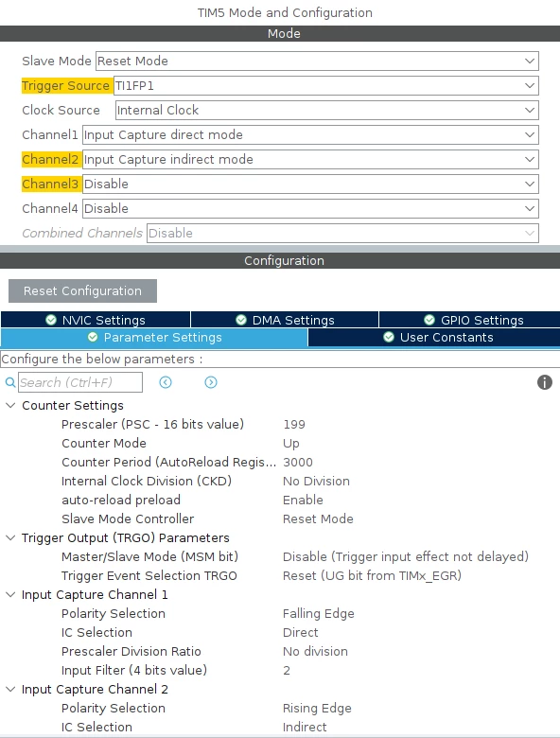Collapse Trigger Output (TRGO) Parameters section
560x738 pixels.
pyautogui.click(x=10, y=537)
